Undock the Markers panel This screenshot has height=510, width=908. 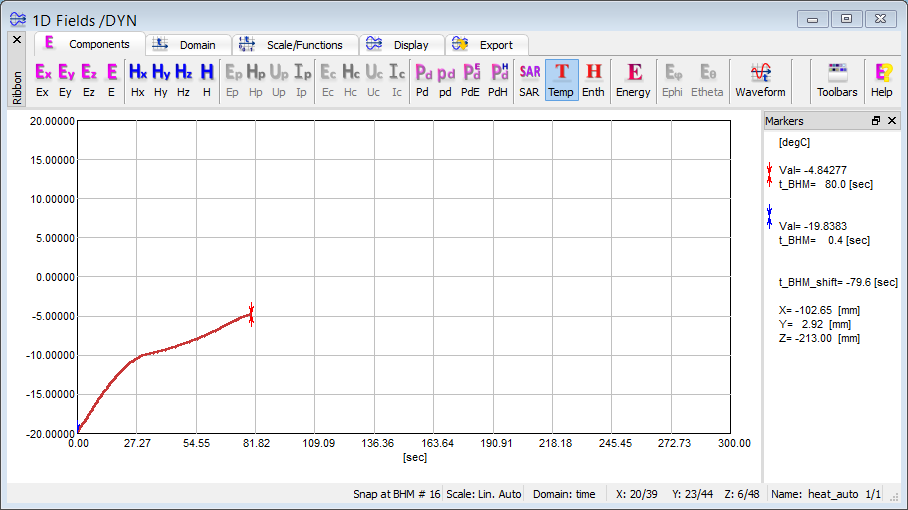point(876,121)
